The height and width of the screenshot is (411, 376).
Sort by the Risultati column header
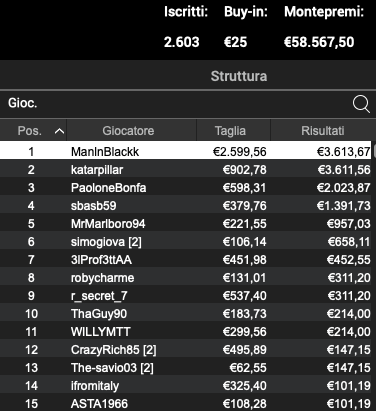(x=323, y=131)
